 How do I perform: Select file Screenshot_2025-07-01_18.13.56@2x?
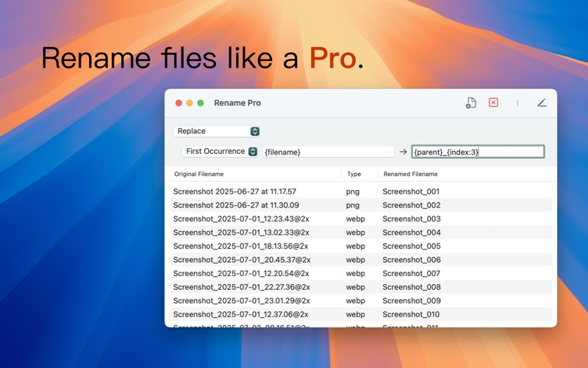[241, 246]
